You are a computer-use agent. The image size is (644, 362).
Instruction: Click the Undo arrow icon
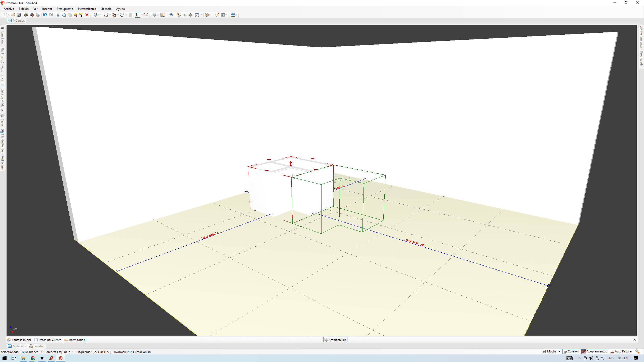(45, 15)
